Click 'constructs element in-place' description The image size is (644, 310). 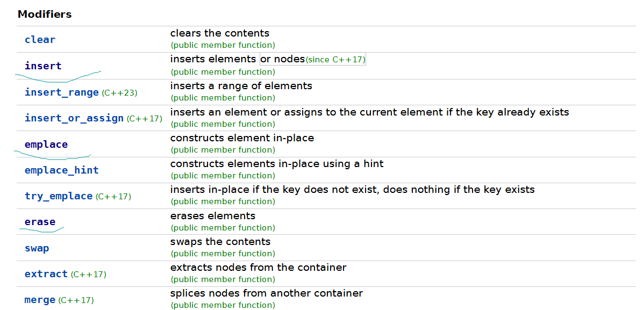pos(242,138)
